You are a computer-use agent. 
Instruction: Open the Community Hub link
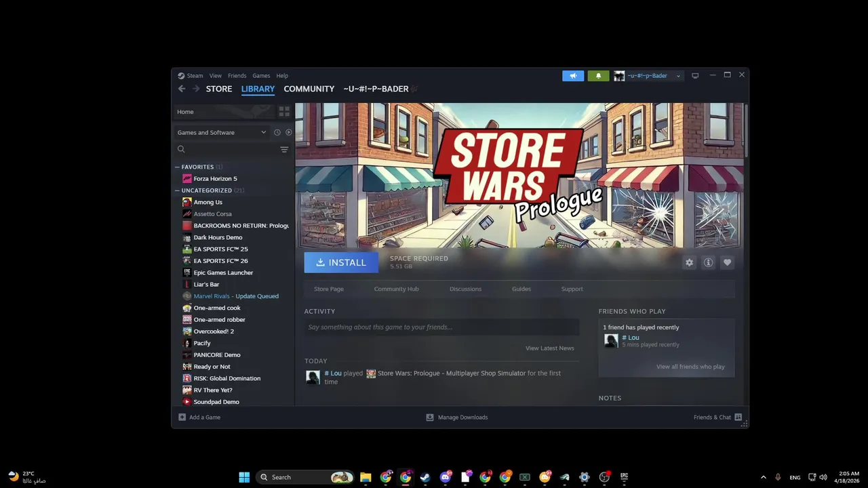[396, 289]
